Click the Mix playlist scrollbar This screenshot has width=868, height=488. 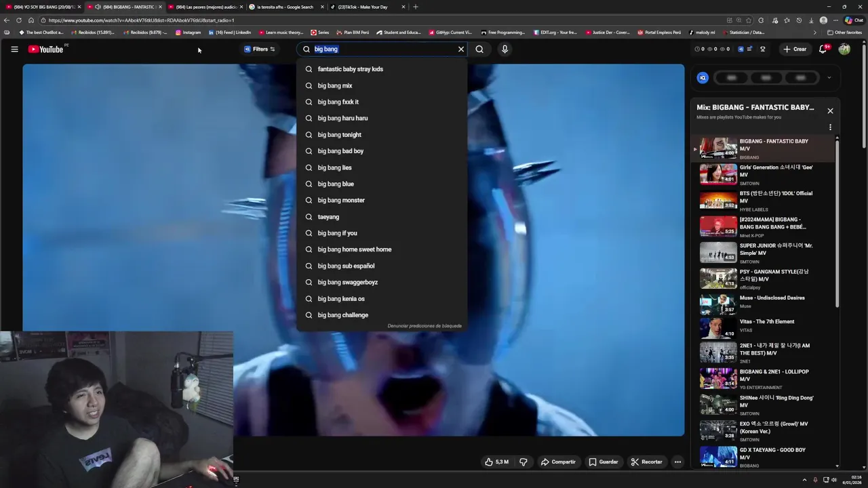tap(837, 224)
